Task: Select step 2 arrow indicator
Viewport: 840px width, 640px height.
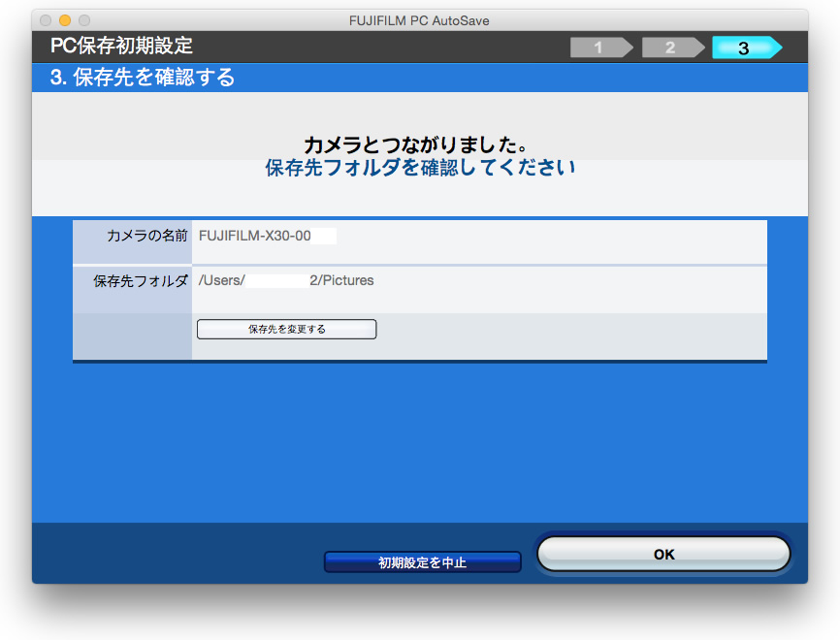Action: pyautogui.click(x=673, y=48)
